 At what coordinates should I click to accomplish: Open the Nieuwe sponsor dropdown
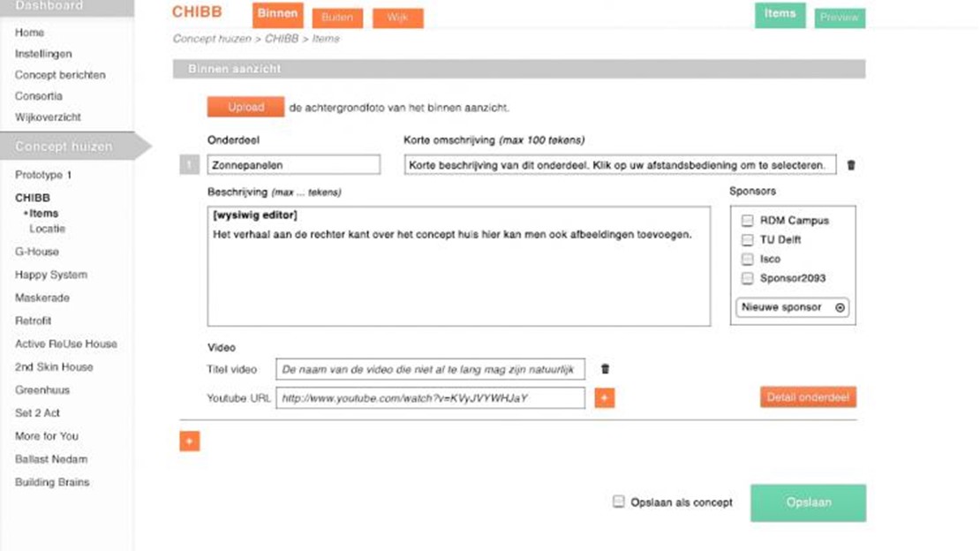click(791, 307)
